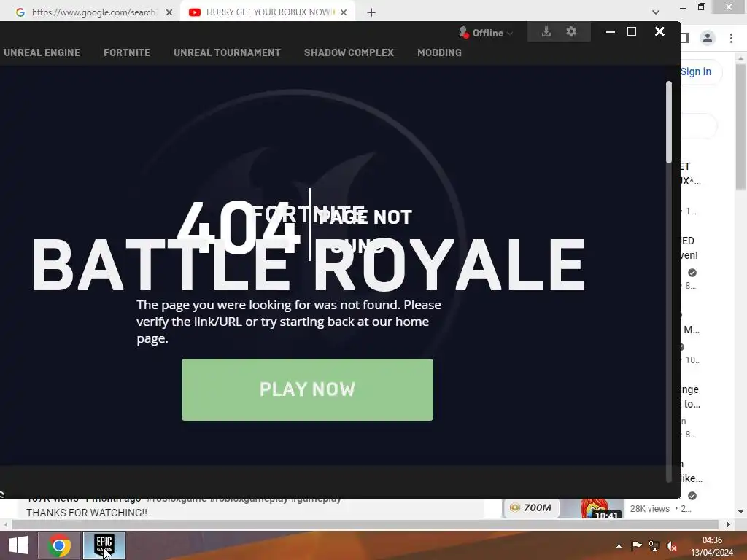Close the HURRY GET YOUR ROBUX YouTube tab
This screenshot has width=747, height=560.
coord(344,12)
